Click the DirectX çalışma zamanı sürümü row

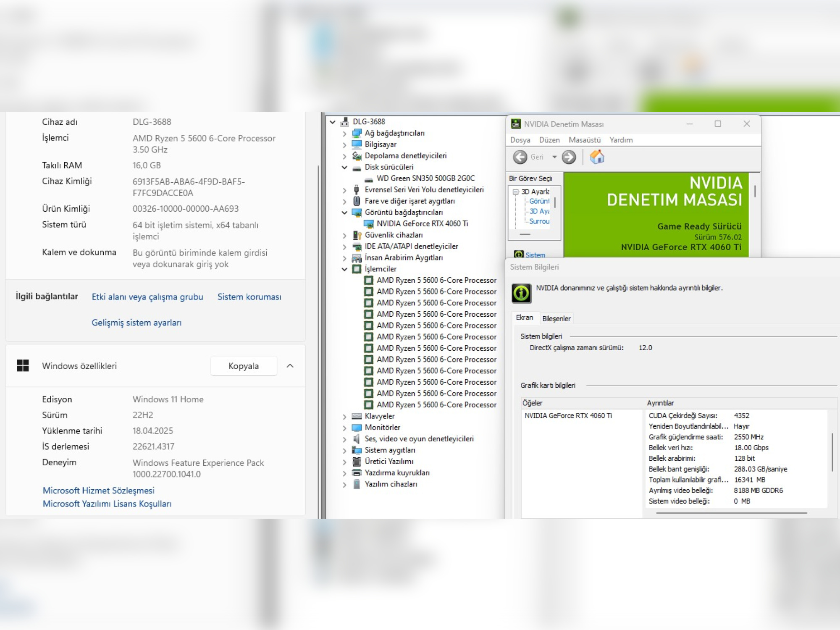[x=591, y=348]
